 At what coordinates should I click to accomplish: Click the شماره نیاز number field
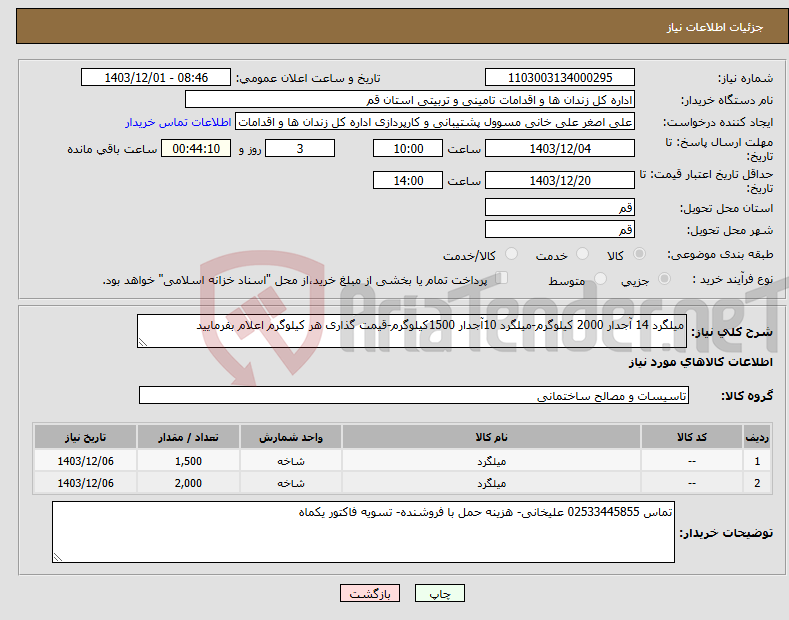[560, 78]
